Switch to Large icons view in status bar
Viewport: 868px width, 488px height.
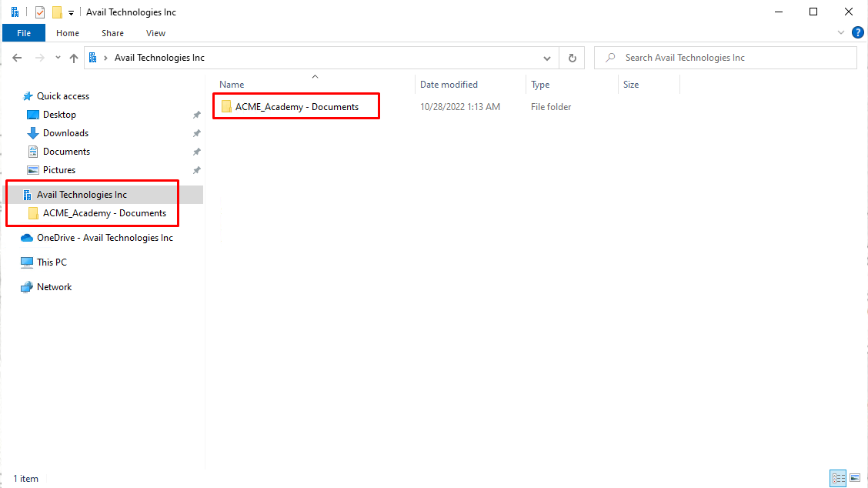(x=854, y=478)
